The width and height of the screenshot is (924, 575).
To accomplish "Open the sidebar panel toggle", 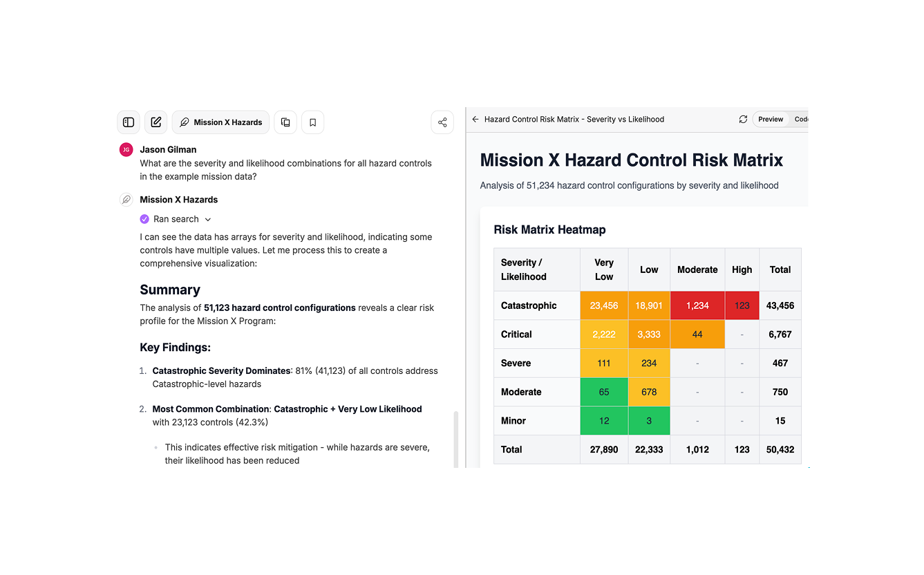I will (129, 122).
